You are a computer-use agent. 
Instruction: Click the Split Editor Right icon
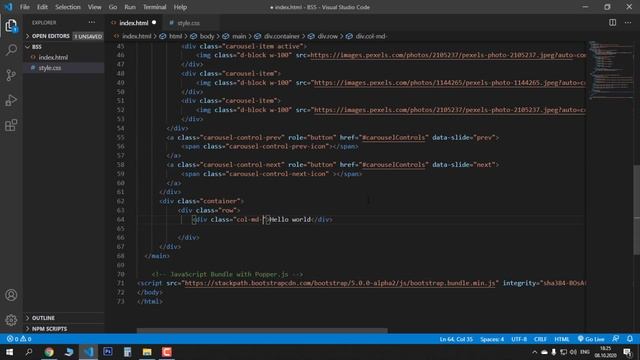point(613,23)
